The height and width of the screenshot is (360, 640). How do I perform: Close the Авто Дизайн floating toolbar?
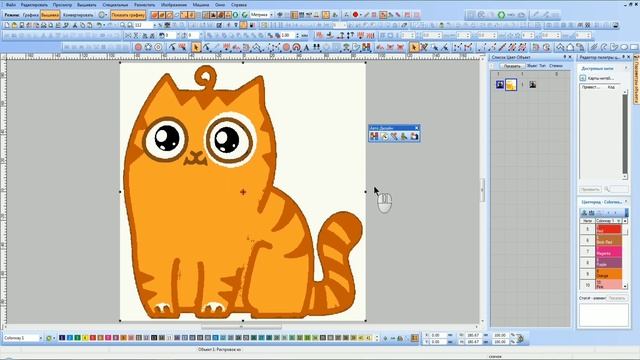coord(417,128)
